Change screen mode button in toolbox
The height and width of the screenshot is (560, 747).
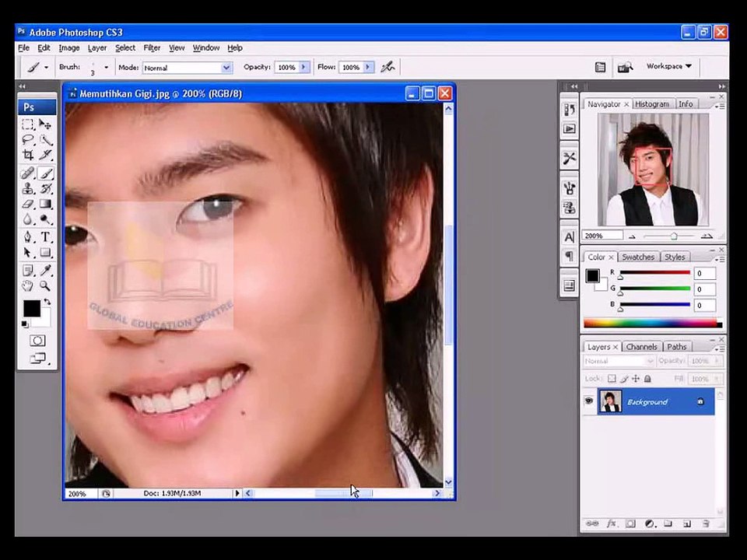pos(37,358)
